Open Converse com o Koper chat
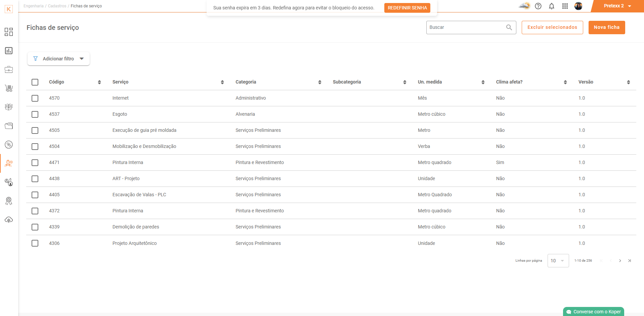Image resolution: width=644 pixels, height=316 pixels. (594, 312)
